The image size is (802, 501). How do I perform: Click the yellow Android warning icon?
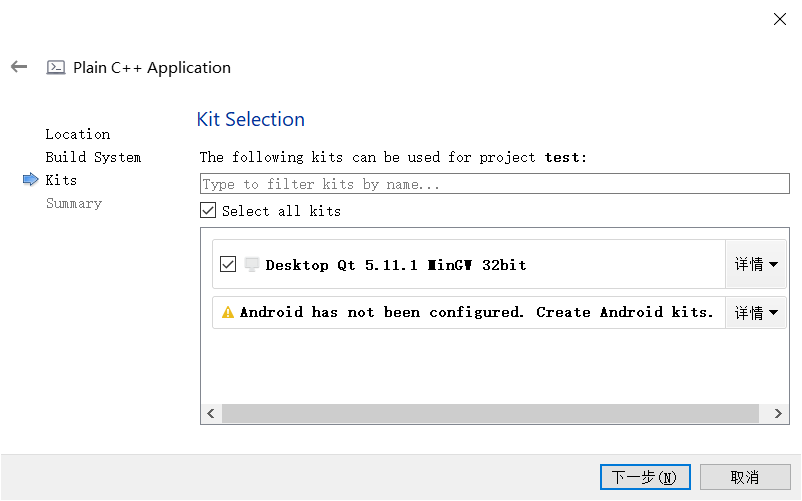point(228,312)
